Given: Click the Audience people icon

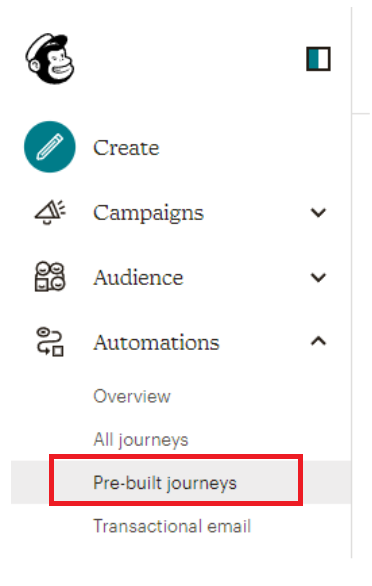Looking at the screenshot, I should coord(50,277).
